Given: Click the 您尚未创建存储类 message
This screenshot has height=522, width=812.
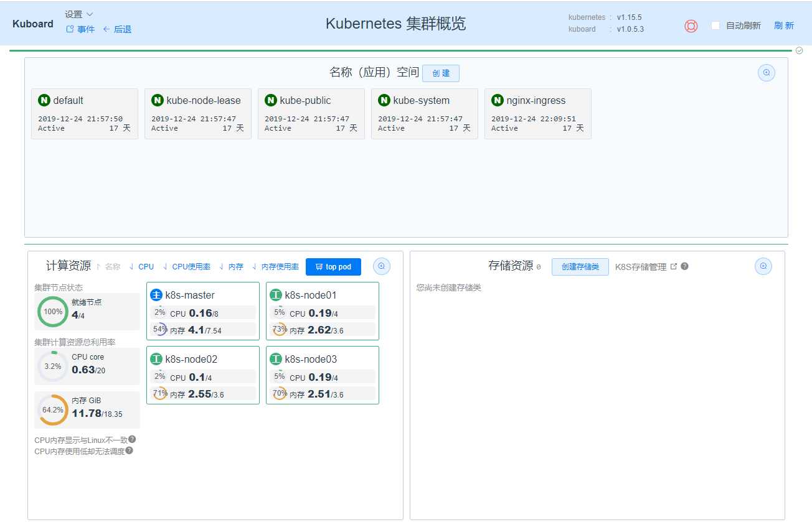Looking at the screenshot, I should (449, 287).
